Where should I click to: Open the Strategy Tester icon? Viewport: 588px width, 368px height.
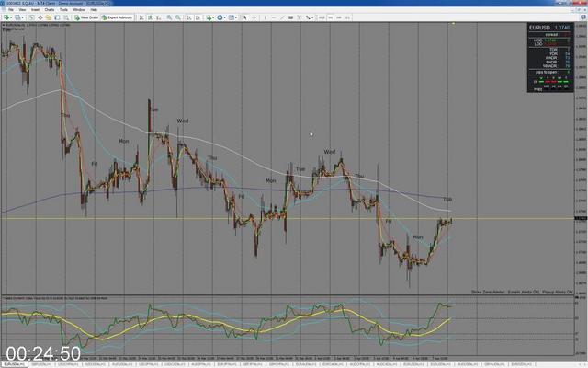[x=66, y=17]
